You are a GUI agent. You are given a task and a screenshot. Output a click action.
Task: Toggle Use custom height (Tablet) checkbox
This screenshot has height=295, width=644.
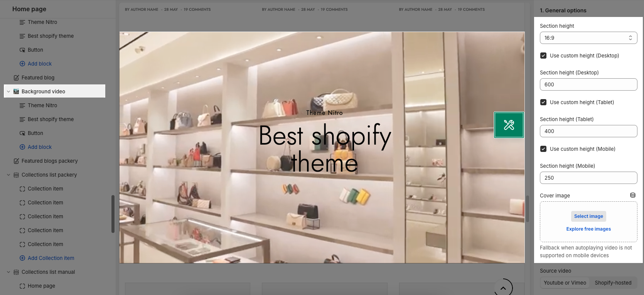click(x=543, y=102)
